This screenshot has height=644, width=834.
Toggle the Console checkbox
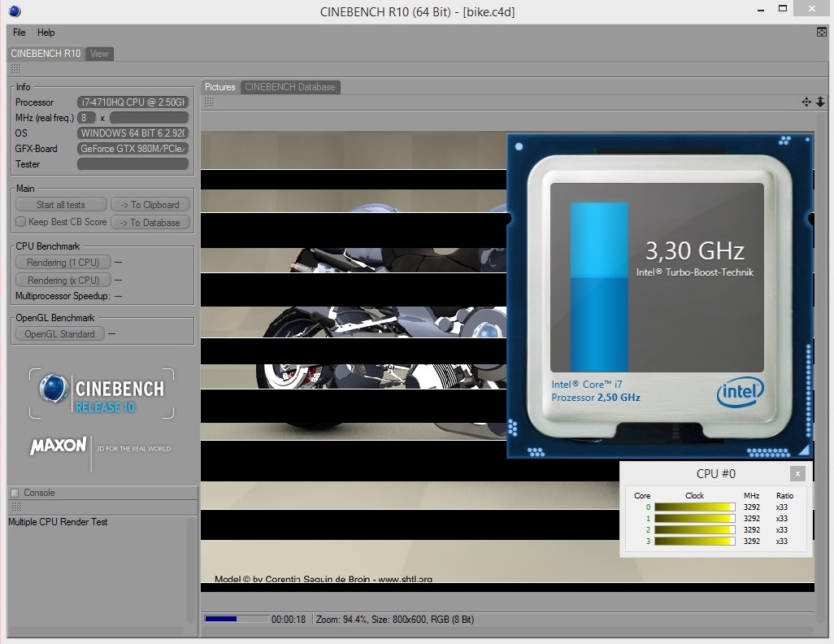click(15, 493)
